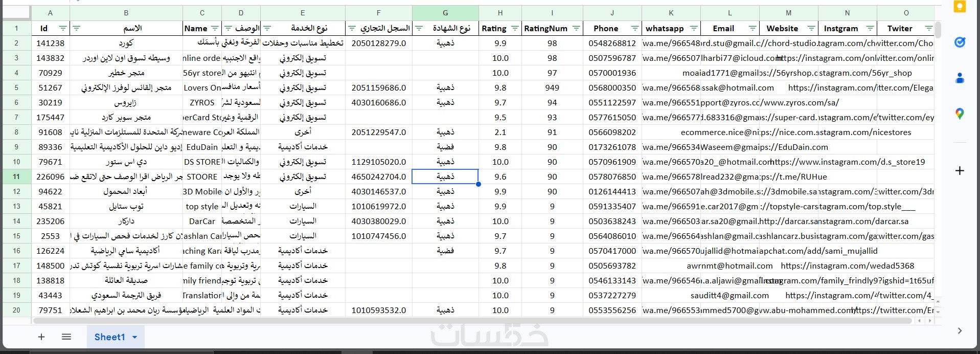Open the Website column filter

[811, 28]
